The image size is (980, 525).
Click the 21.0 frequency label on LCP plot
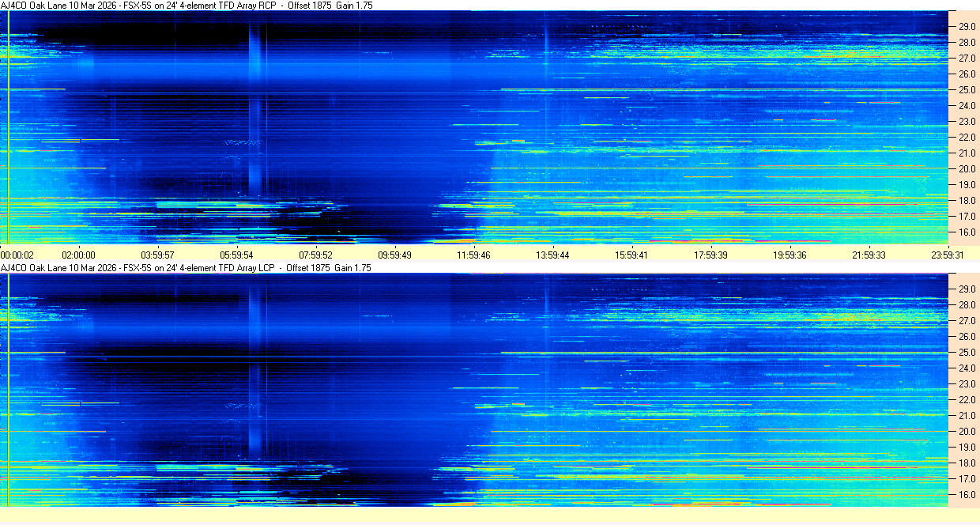tap(967, 415)
